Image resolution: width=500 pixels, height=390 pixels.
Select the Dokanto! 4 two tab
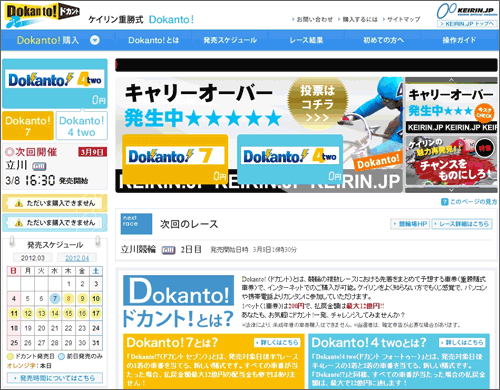(x=82, y=126)
